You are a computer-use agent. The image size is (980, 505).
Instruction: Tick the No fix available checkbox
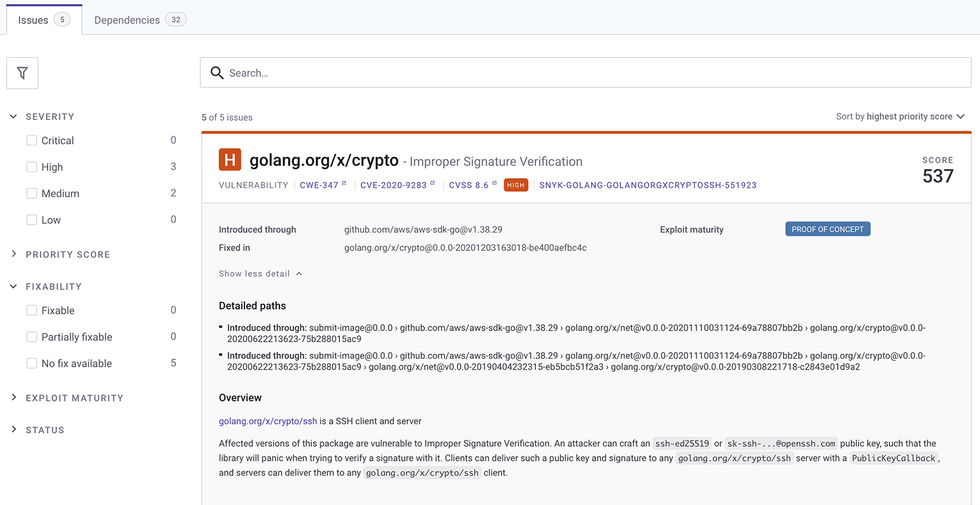point(32,364)
